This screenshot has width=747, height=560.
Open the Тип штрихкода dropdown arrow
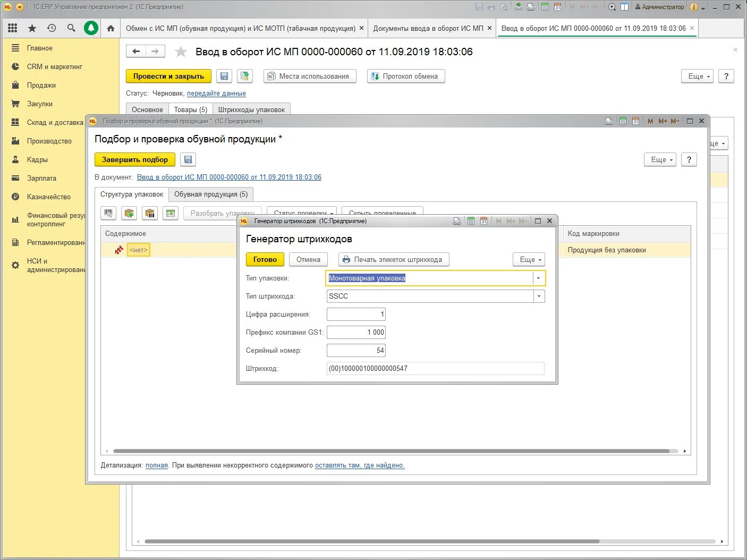[539, 296]
